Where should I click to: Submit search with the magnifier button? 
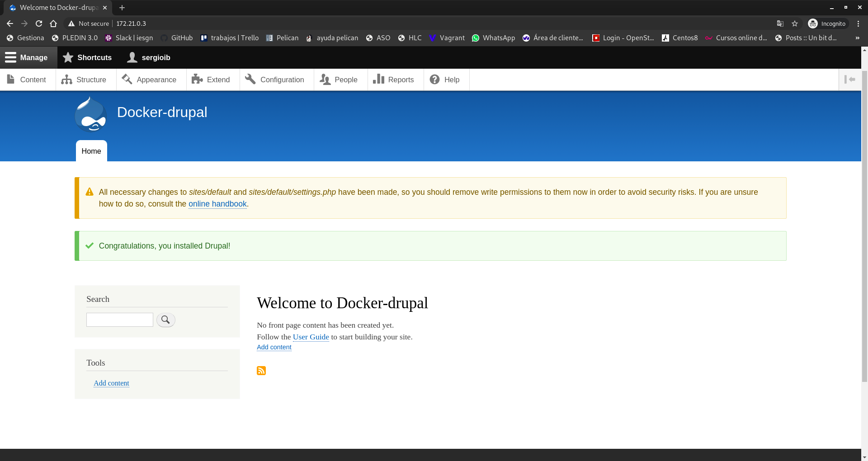(165, 320)
